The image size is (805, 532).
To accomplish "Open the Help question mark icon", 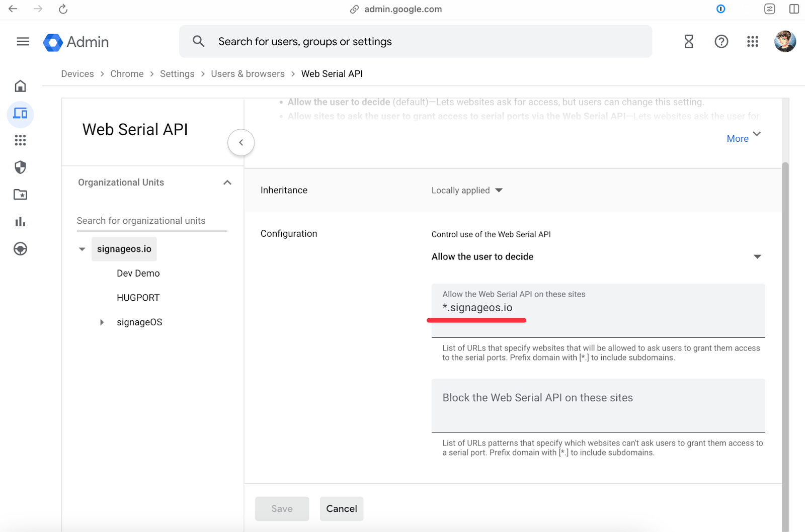I will pos(721,42).
